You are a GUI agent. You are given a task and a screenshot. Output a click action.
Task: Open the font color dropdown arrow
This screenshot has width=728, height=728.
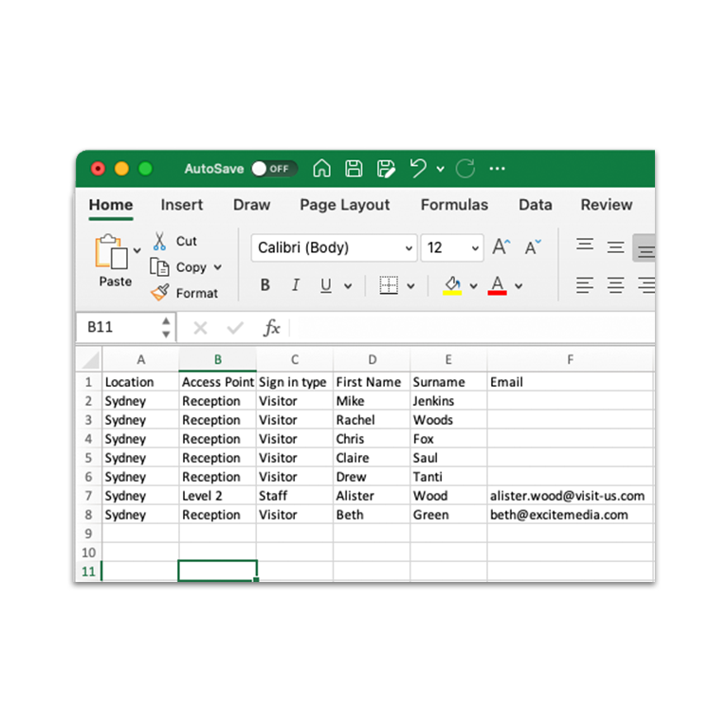point(519,286)
